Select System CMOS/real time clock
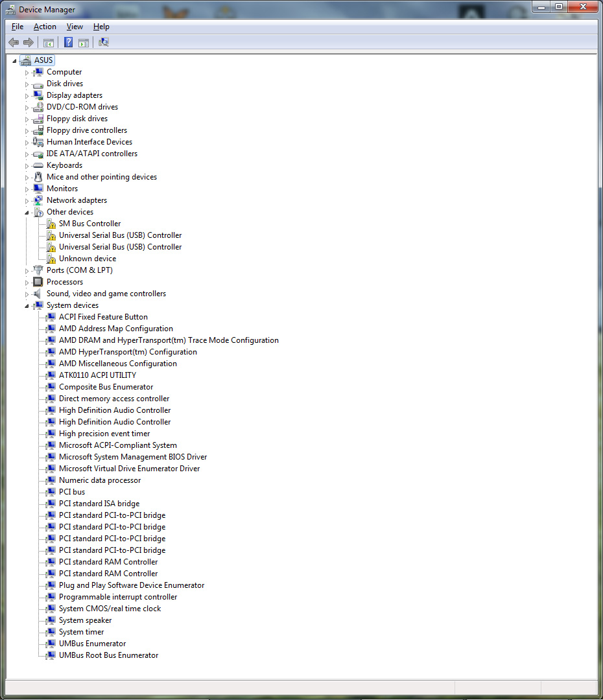603x700 pixels. (110, 609)
